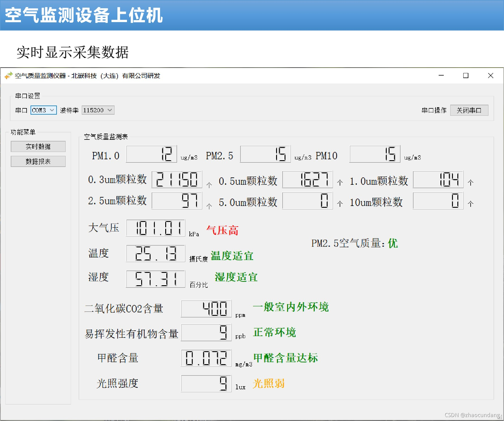
Task: Click the 光照强度 label
Action: pyautogui.click(x=118, y=384)
